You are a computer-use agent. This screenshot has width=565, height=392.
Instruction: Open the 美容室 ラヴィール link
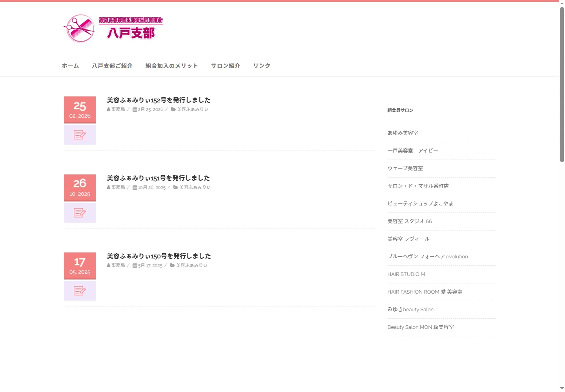(x=408, y=239)
